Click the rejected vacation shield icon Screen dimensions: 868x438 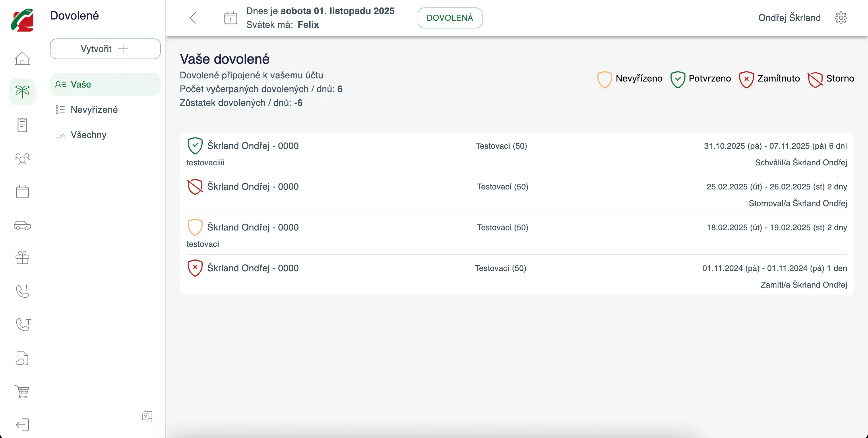coord(195,268)
